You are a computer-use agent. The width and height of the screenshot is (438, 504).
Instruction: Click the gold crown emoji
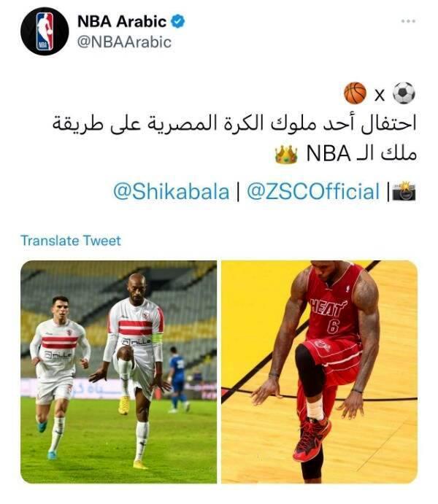(x=286, y=155)
